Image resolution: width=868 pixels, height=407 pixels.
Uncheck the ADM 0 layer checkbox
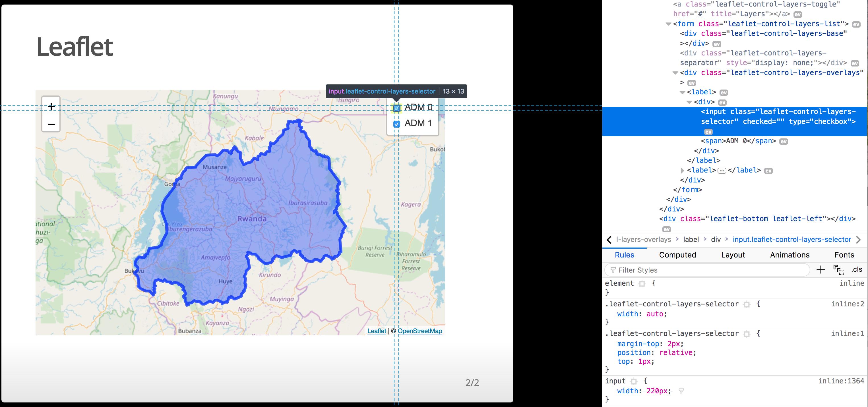click(x=396, y=108)
